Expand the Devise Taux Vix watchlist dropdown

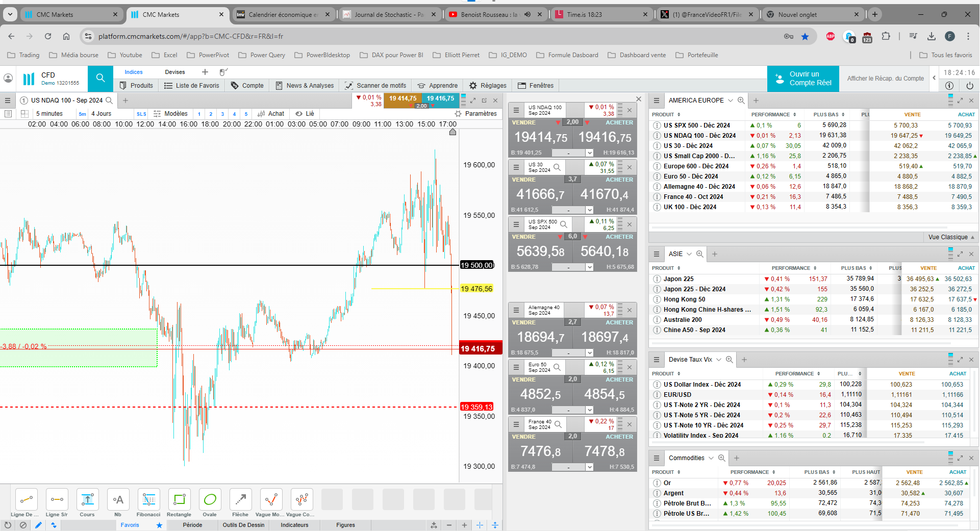click(719, 360)
